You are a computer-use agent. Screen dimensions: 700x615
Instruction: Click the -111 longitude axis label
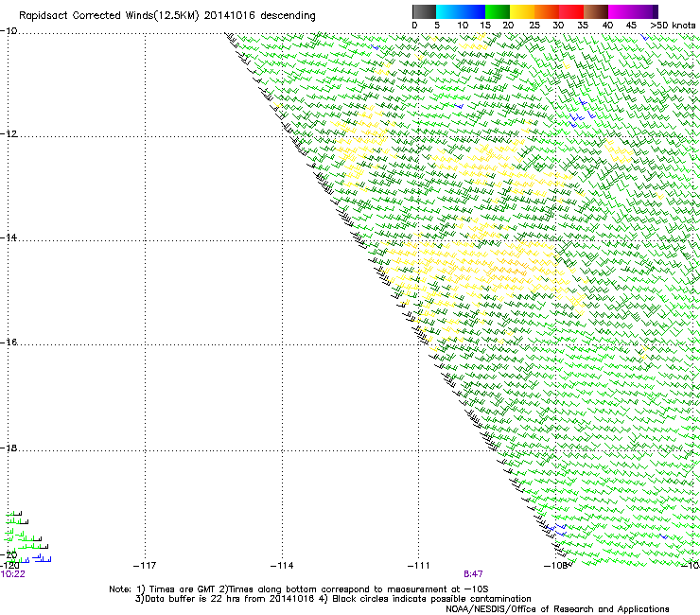(x=418, y=566)
